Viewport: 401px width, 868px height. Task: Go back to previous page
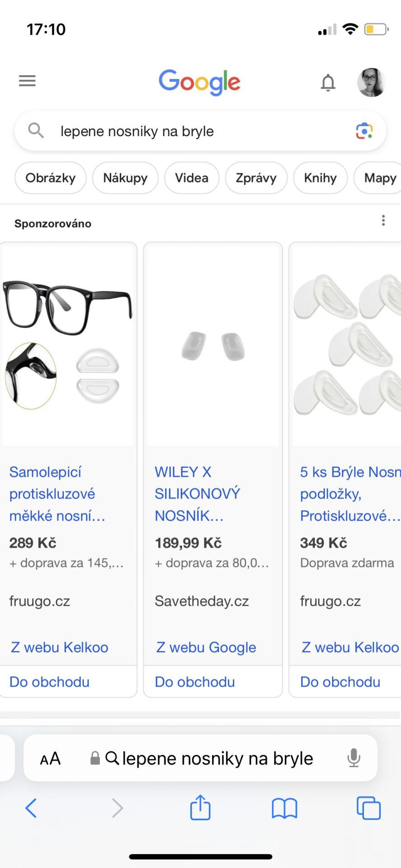31,808
